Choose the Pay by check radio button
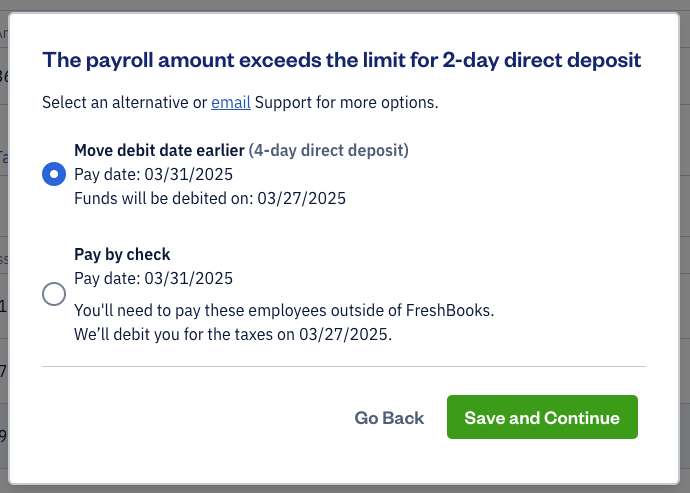The height and width of the screenshot is (493, 690). tap(54, 294)
